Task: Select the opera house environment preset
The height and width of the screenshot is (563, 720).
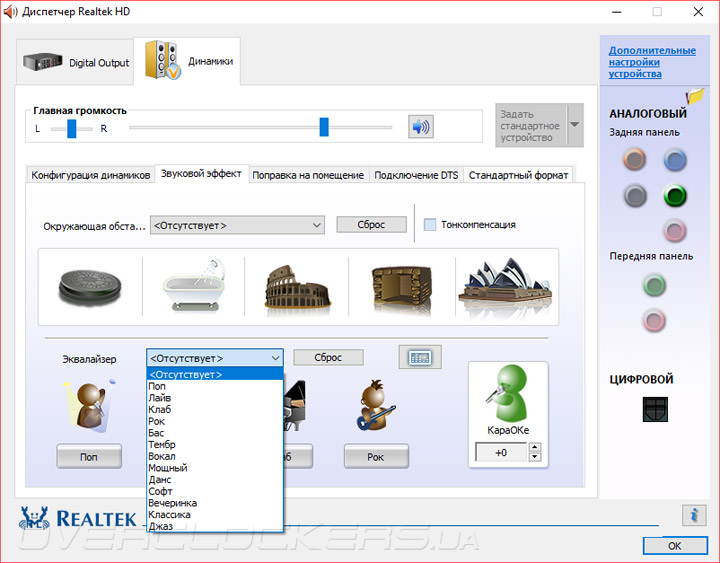Action: (506, 286)
